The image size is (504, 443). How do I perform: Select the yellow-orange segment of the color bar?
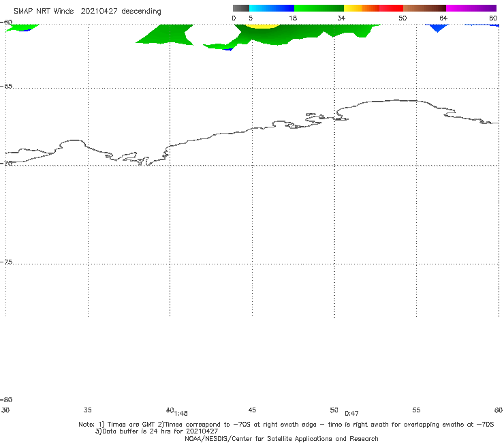pos(362,8)
